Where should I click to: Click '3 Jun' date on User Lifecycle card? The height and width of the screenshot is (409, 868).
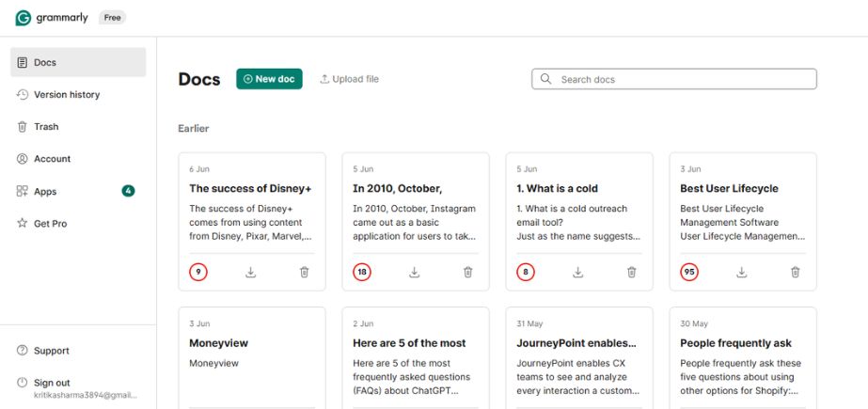[690, 169]
